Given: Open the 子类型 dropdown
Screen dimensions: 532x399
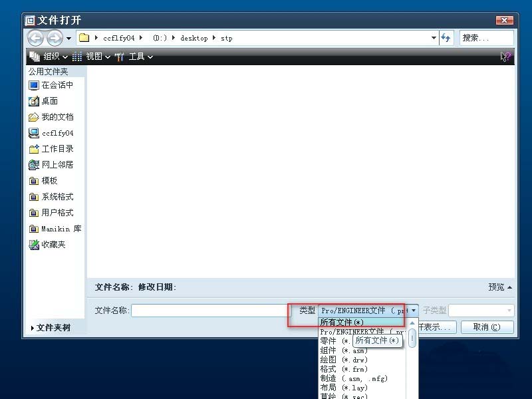Looking at the screenshot, I should pyautogui.click(x=481, y=310).
